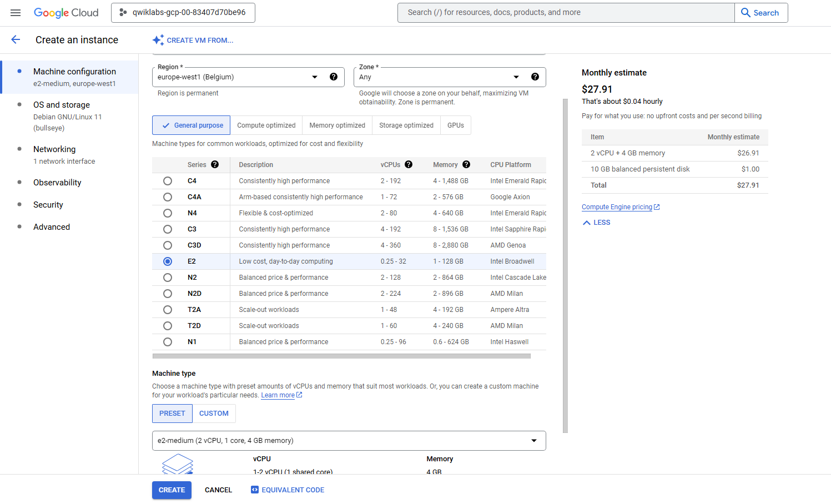The width and height of the screenshot is (831, 504).
Task: Select the T2D series radio button
Action: (168, 326)
